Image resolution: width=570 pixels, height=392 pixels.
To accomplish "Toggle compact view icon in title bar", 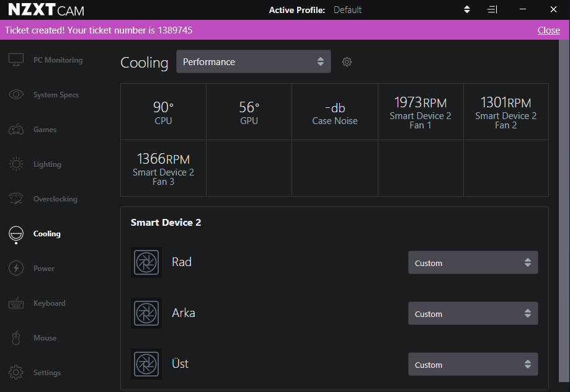I will [x=492, y=9].
